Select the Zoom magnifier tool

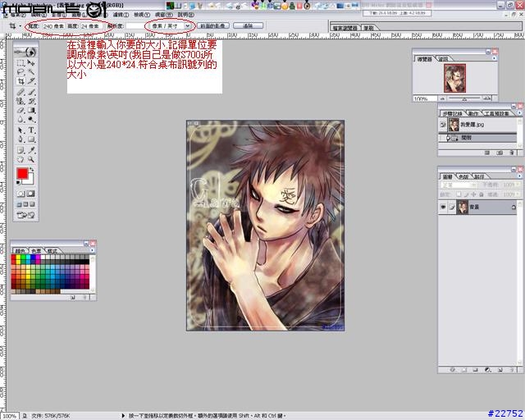(31, 159)
